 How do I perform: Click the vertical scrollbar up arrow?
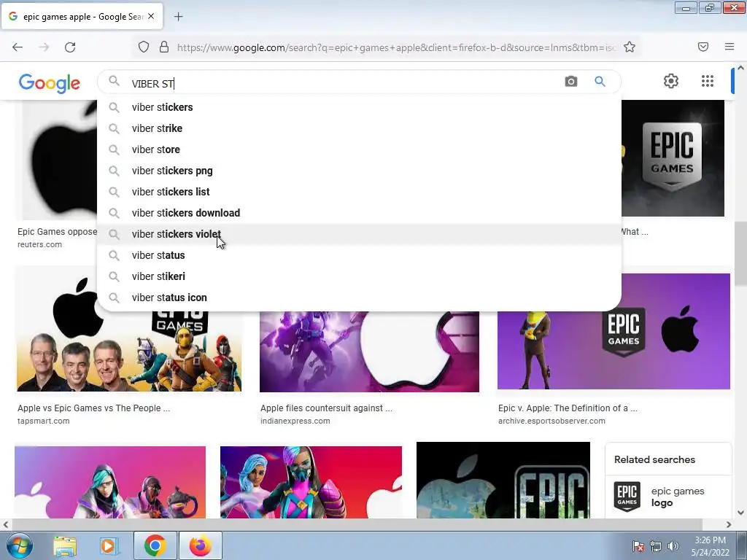[x=741, y=68]
